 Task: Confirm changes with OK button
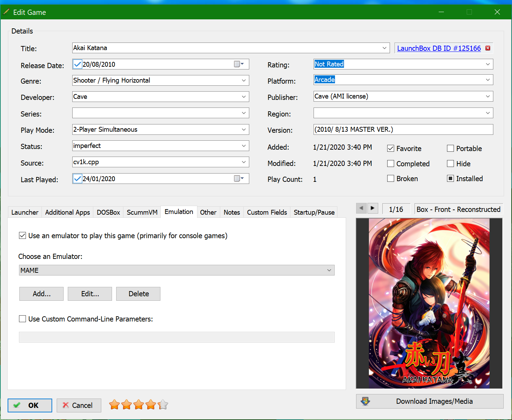tap(30, 405)
